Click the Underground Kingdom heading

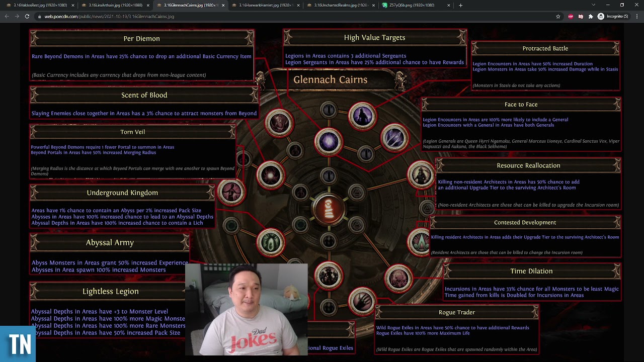click(x=122, y=193)
